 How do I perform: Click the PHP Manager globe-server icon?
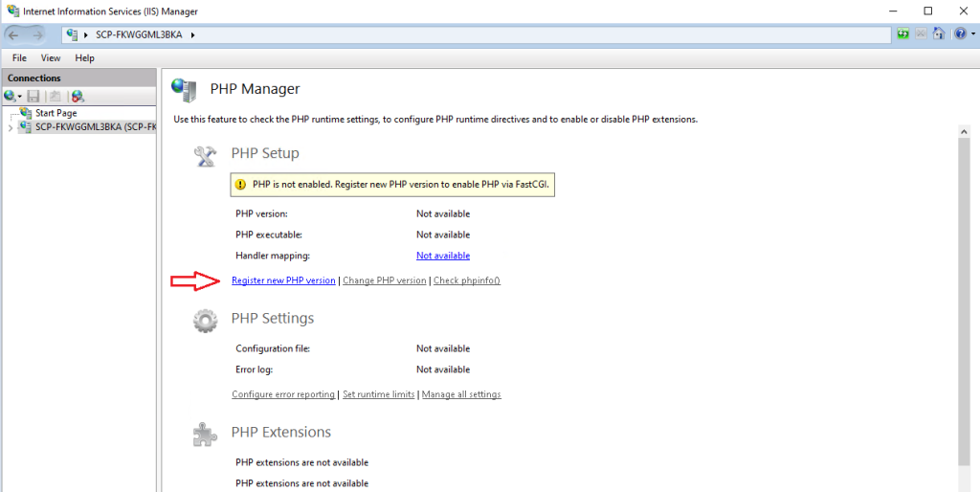[185, 90]
